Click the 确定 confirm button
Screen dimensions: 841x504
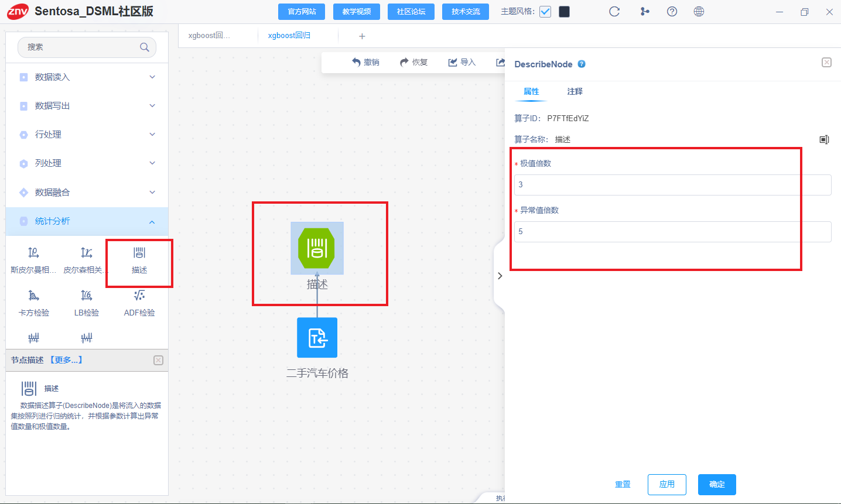click(717, 485)
